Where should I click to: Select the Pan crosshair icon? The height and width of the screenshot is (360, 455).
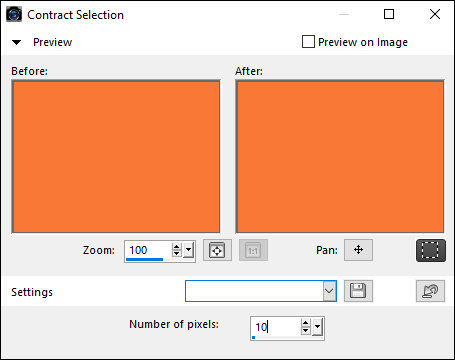tap(358, 250)
